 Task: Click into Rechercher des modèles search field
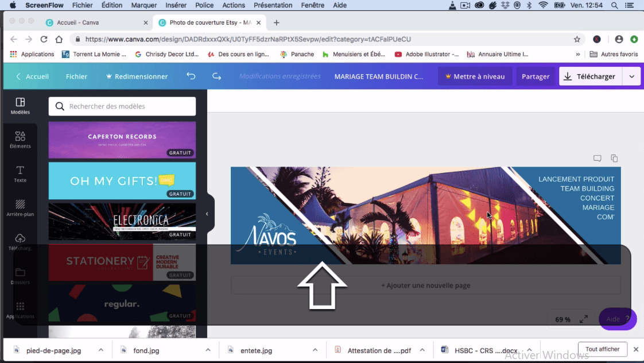pyautogui.click(x=122, y=106)
